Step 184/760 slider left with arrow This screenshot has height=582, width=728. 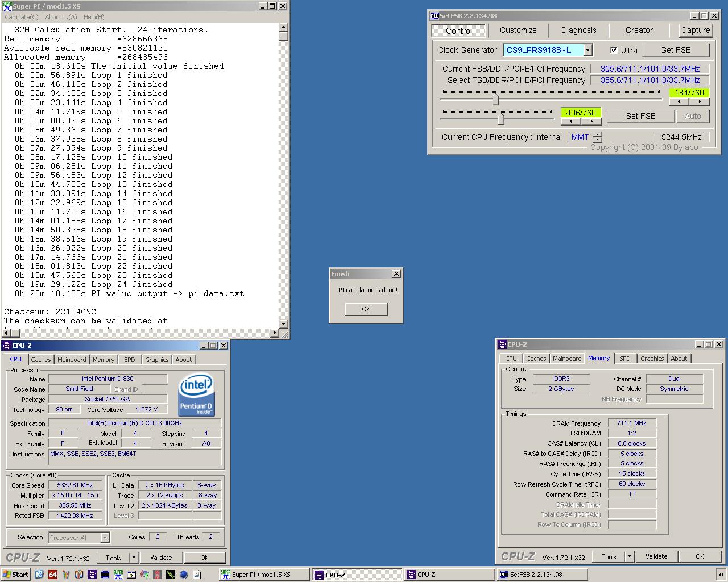point(679,101)
